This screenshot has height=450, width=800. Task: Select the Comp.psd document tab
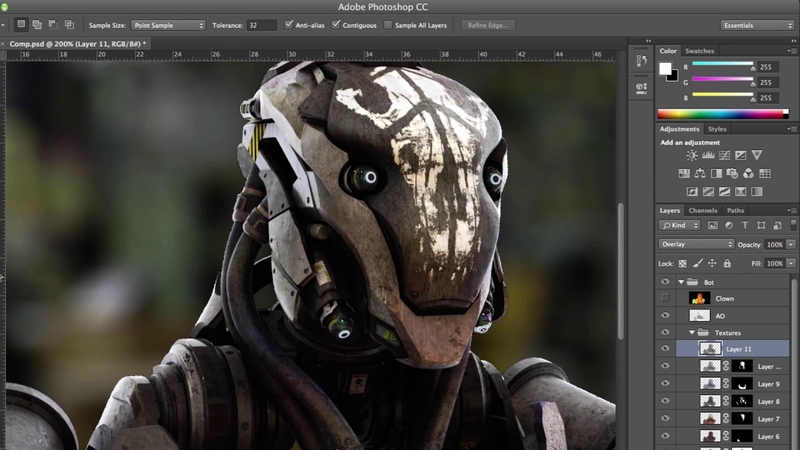77,44
